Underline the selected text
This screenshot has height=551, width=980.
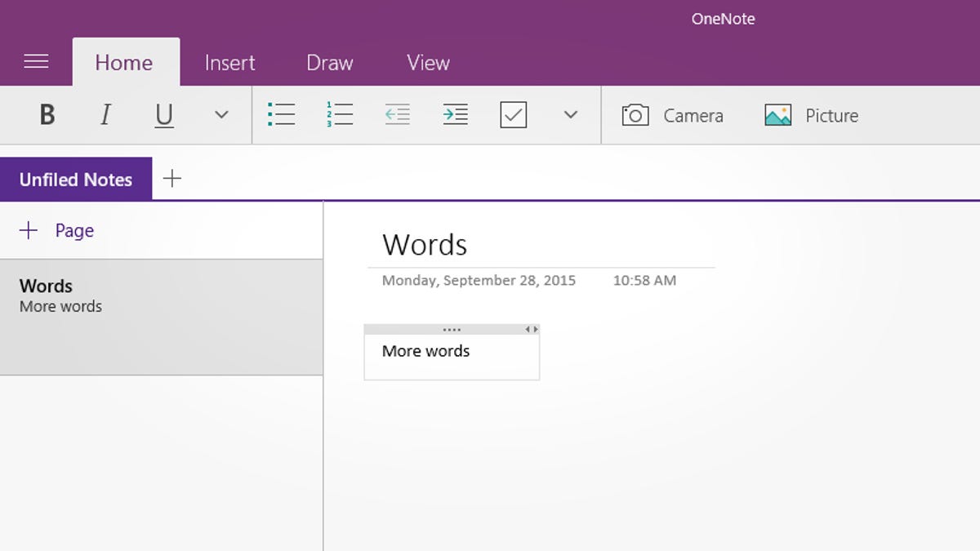click(x=164, y=116)
